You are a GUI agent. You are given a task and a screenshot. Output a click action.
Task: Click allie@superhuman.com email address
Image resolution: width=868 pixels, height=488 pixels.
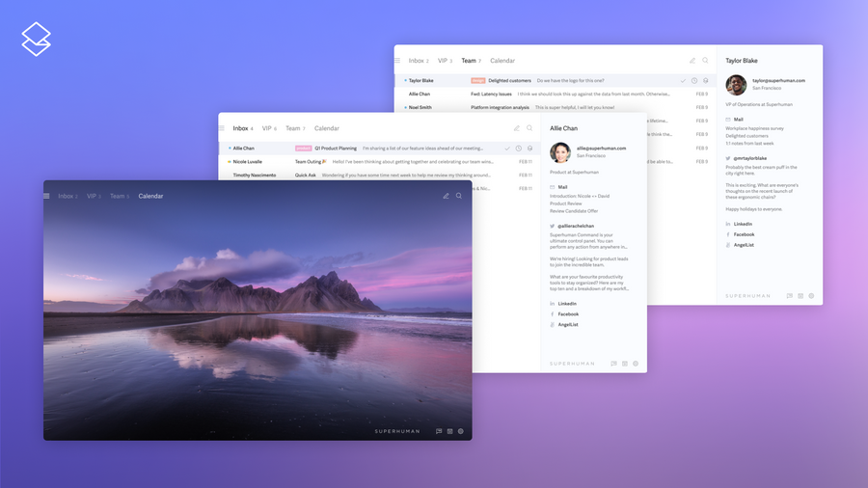pyautogui.click(x=601, y=149)
